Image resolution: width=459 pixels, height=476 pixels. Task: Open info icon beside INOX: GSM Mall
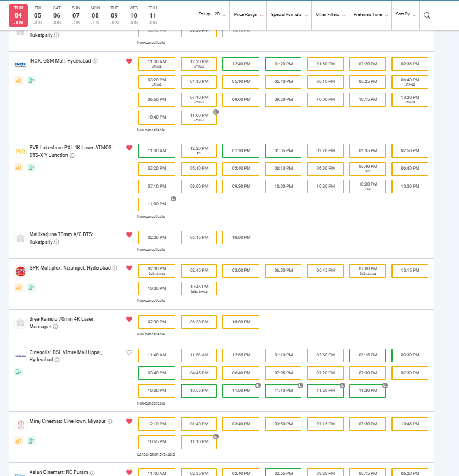[x=95, y=61]
